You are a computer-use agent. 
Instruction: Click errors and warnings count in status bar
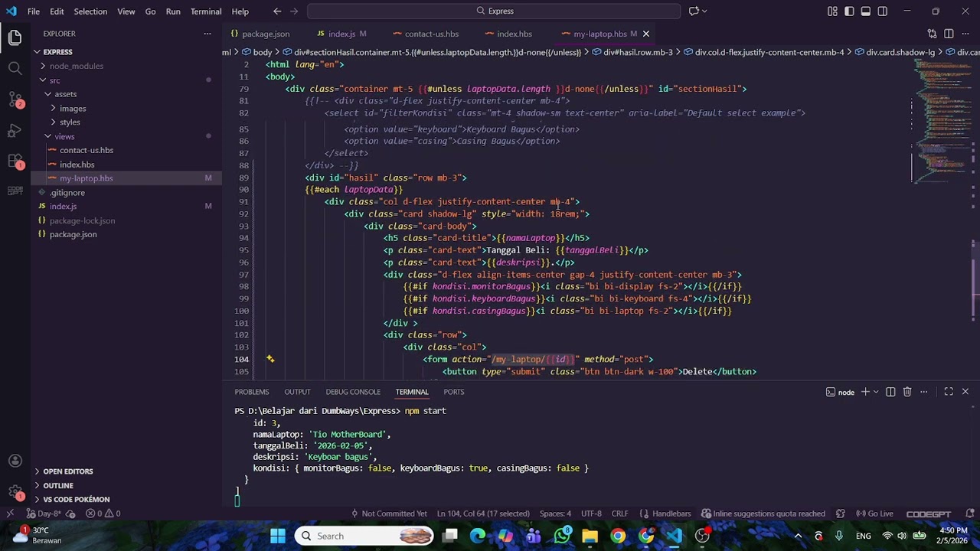point(103,514)
